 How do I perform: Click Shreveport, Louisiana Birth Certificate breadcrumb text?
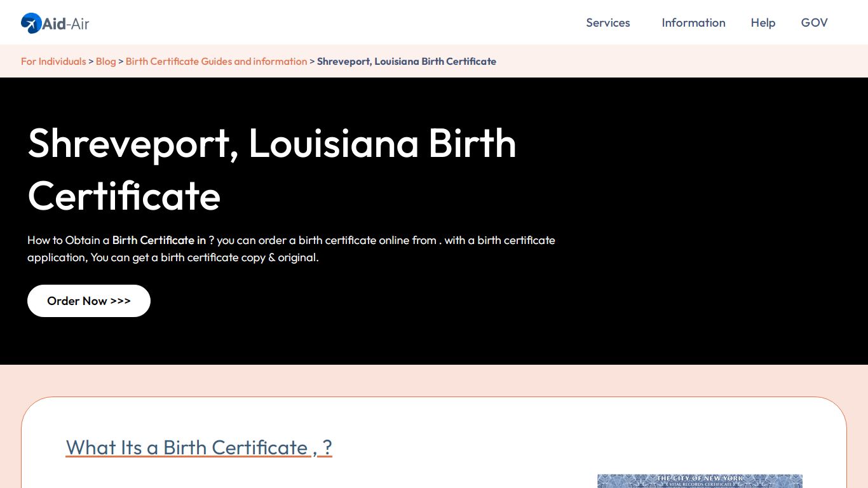click(407, 62)
